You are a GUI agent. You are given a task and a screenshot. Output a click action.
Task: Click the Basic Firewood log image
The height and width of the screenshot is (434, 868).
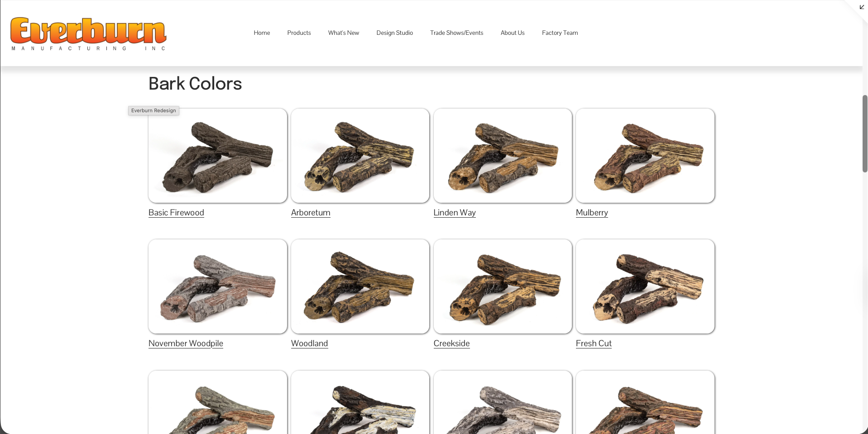[x=218, y=156]
